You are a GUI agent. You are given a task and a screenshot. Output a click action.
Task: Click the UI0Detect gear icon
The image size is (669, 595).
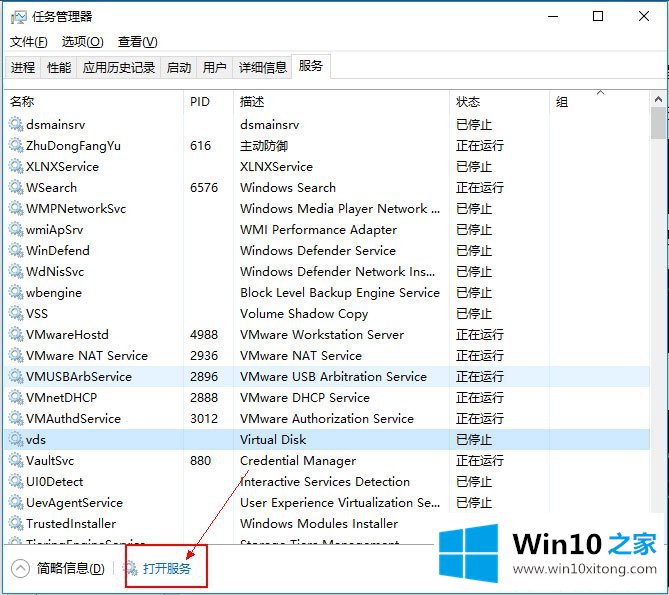click(x=16, y=481)
